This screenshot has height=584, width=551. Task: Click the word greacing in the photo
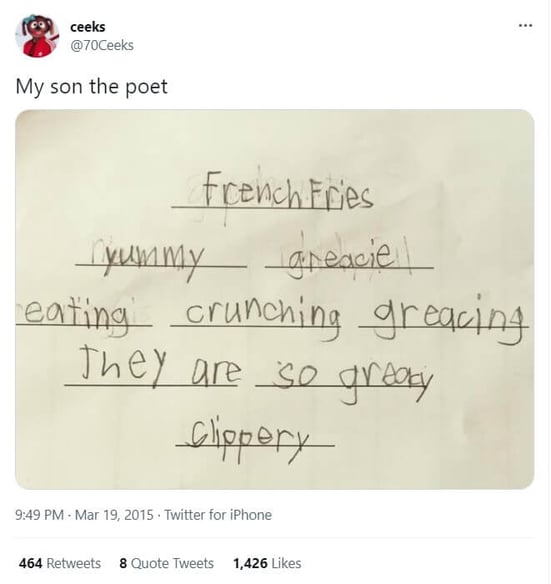click(449, 319)
